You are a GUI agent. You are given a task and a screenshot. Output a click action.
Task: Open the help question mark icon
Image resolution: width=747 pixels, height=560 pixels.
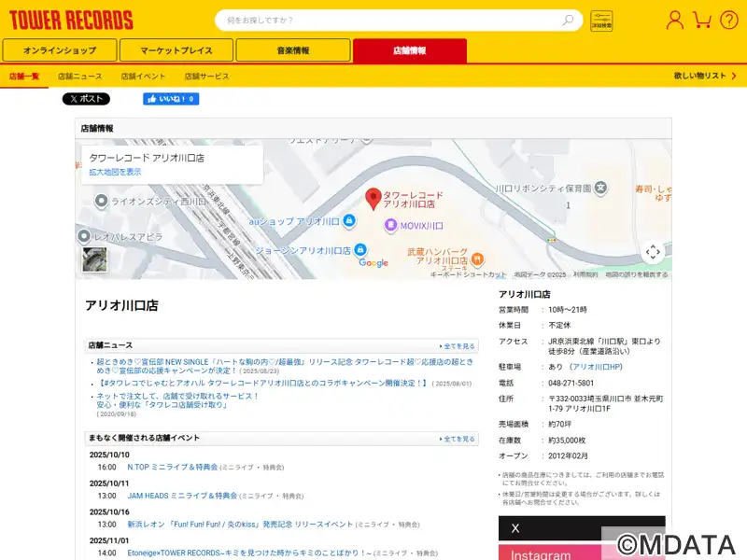729,21
